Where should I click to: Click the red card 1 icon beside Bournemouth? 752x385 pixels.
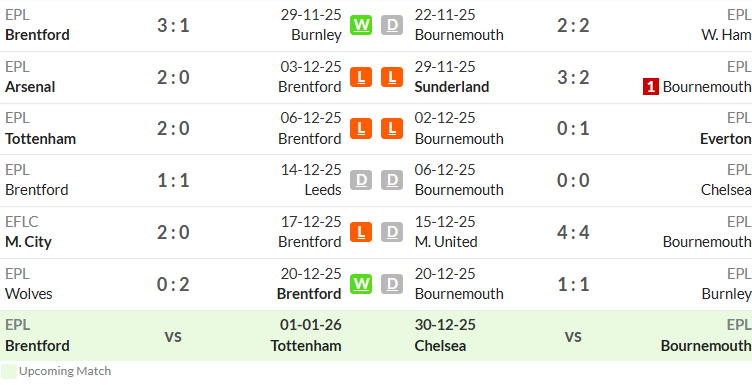coord(651,87)
